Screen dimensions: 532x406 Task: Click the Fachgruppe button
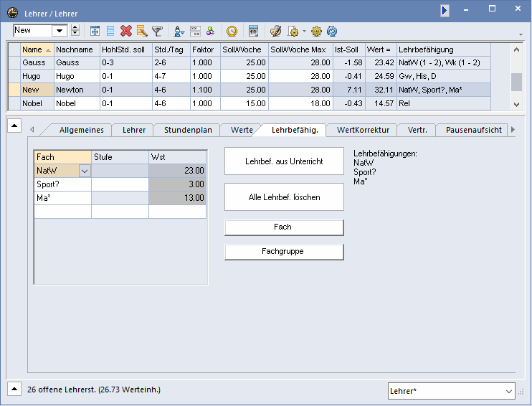[284, 252]
